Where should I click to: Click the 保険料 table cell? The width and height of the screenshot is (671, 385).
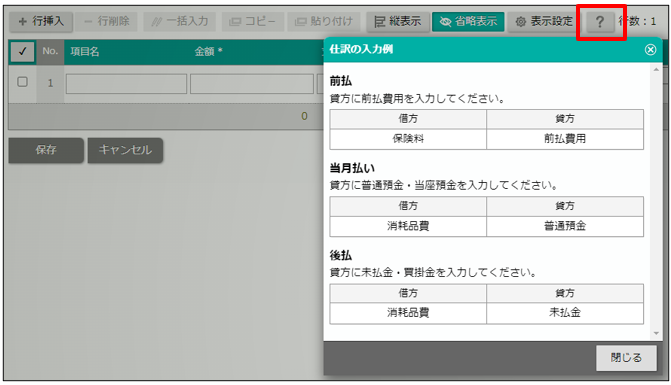pos(408,139)
